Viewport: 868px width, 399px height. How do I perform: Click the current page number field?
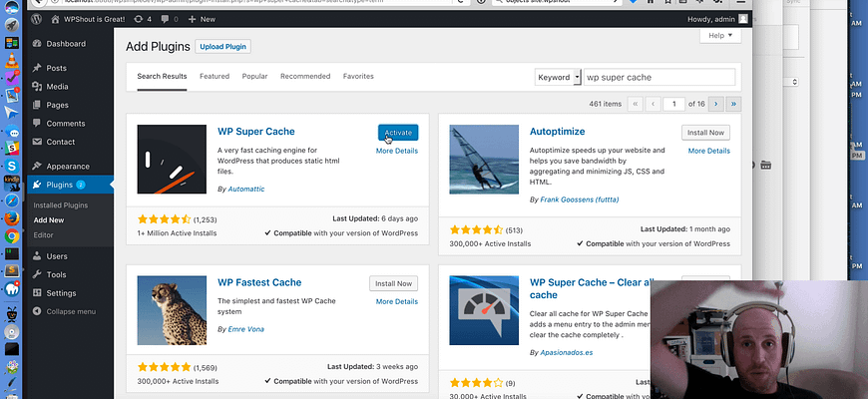[x=673, y=104]
